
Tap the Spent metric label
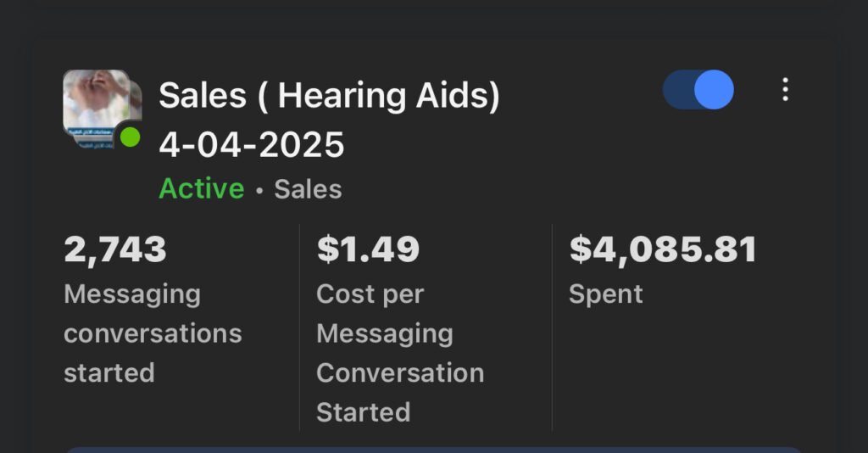click(x=605, y=294)
